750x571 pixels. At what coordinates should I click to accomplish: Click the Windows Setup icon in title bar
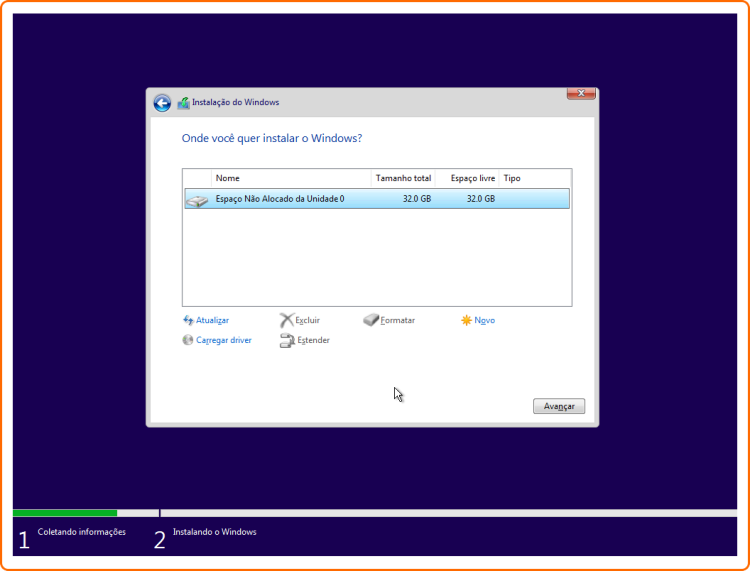pyautogui.click(x=183, y=103)
